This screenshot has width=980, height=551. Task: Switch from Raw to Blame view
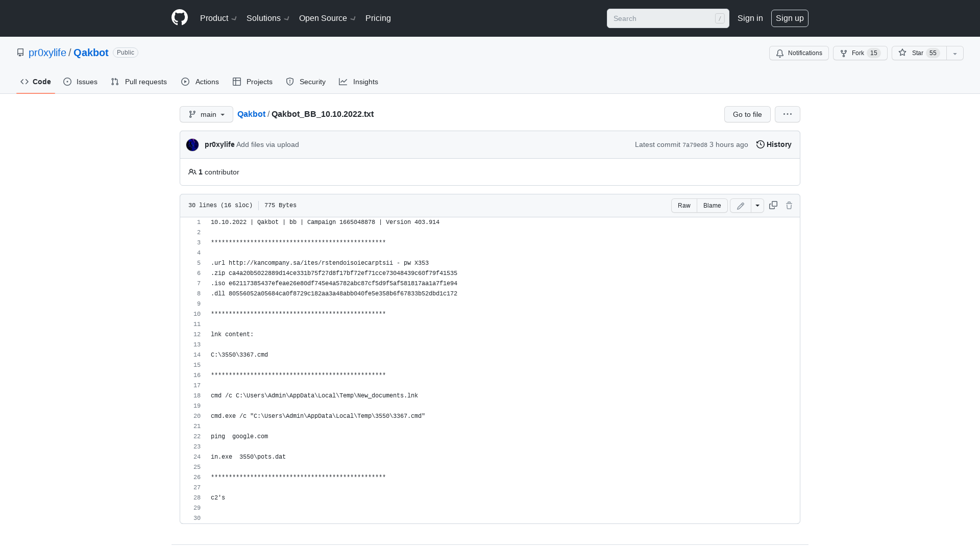712,206
